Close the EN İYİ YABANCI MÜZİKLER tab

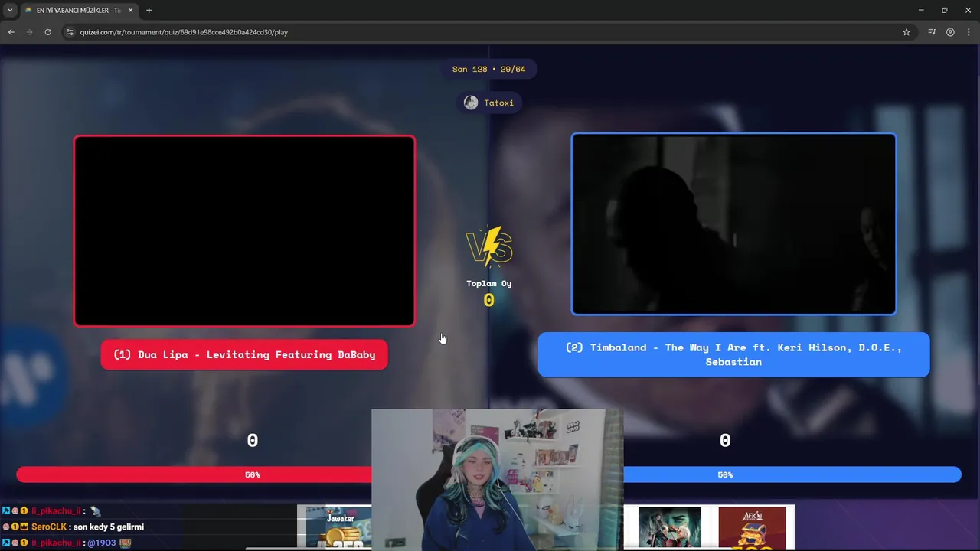(x=130, y=10)
